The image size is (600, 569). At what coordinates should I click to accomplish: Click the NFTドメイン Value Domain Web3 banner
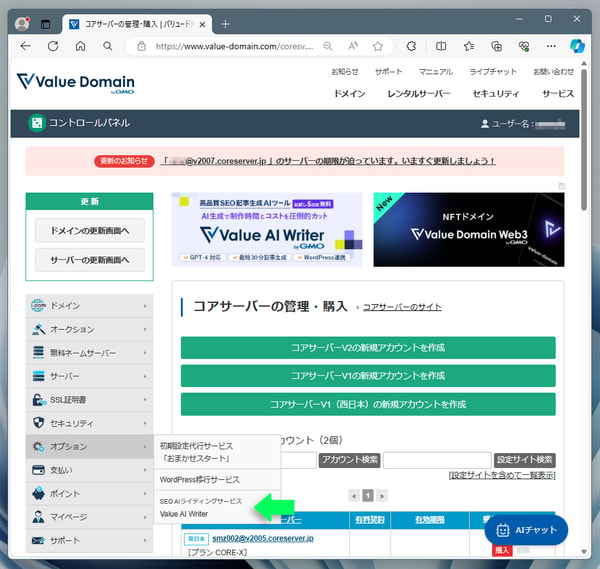[469, 230]
